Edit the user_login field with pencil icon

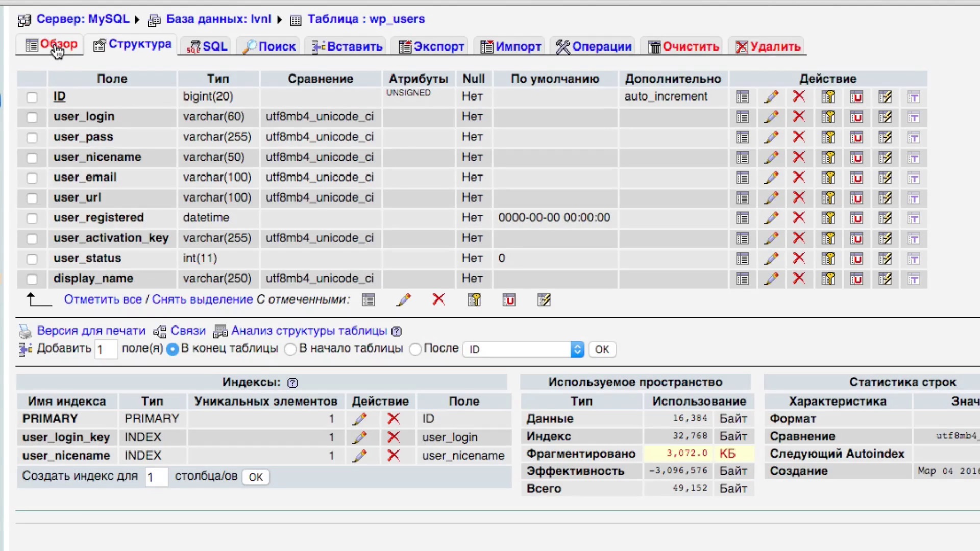771,117
